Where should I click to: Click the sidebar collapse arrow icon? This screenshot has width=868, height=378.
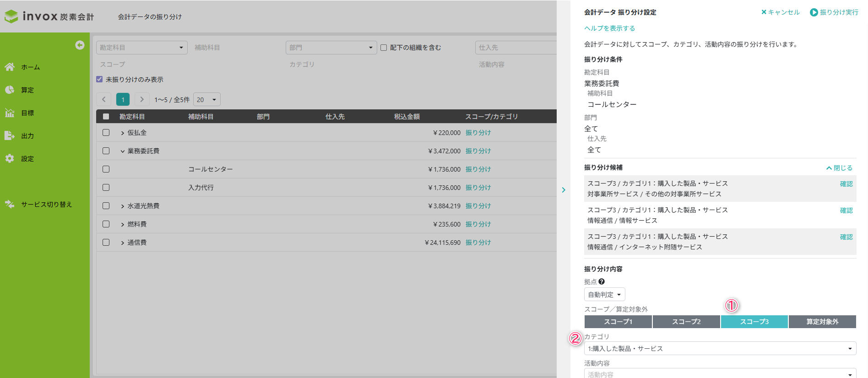80,45
